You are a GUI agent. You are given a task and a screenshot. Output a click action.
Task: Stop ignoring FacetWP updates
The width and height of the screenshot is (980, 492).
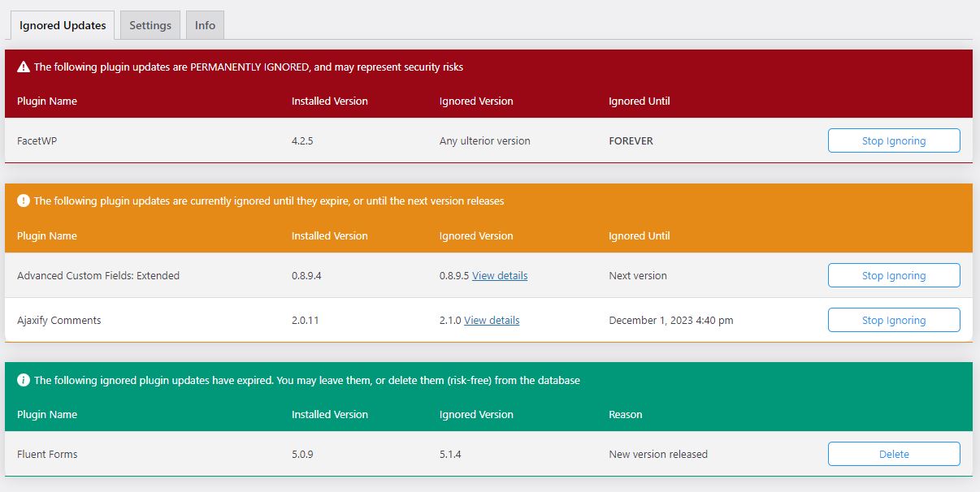click(893, 140)
